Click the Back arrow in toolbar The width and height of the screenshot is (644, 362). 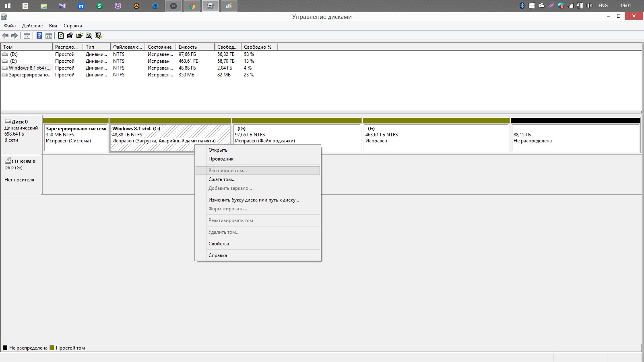pos(5,36)
